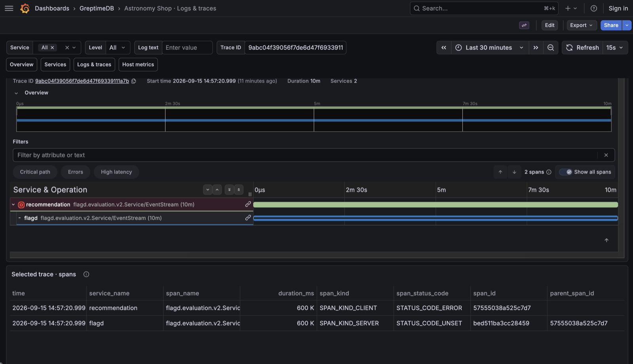
Task: Sort by duration_ms column header
Action: pos(296,293)
